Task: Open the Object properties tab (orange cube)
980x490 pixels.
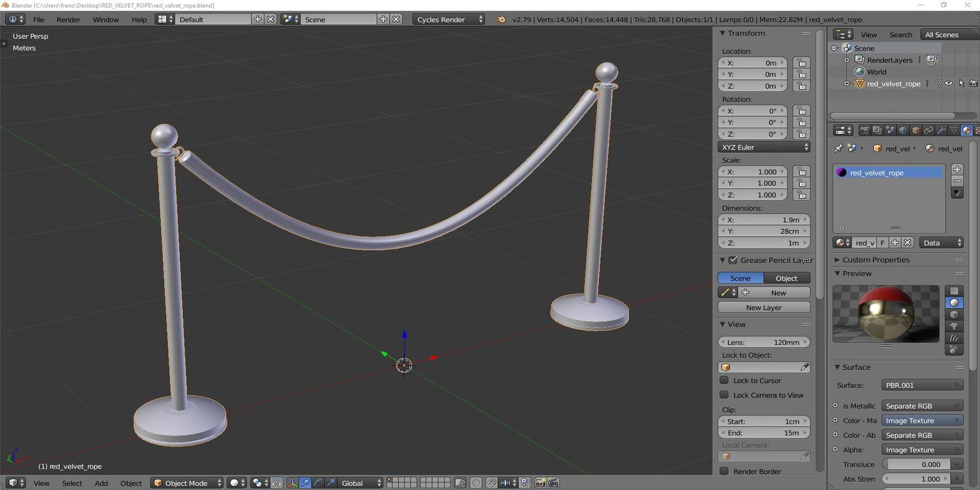Action: click(x=915, y=131)
